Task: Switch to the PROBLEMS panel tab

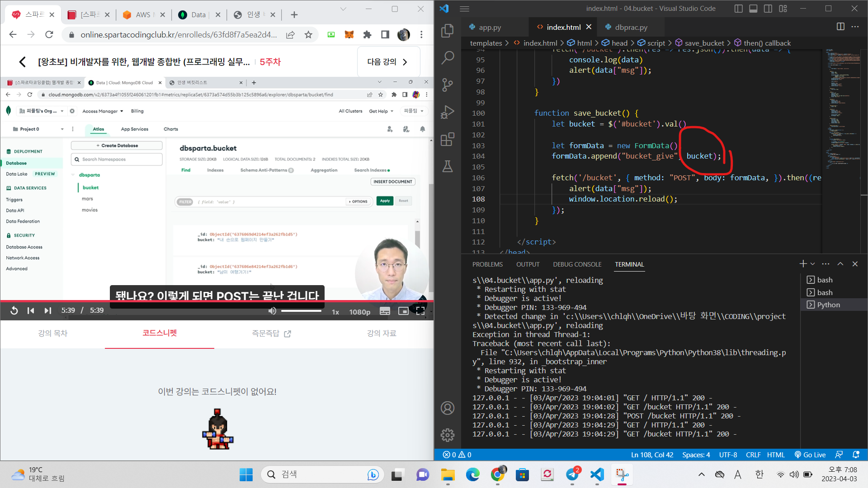Action: click(x=487, y=264)
